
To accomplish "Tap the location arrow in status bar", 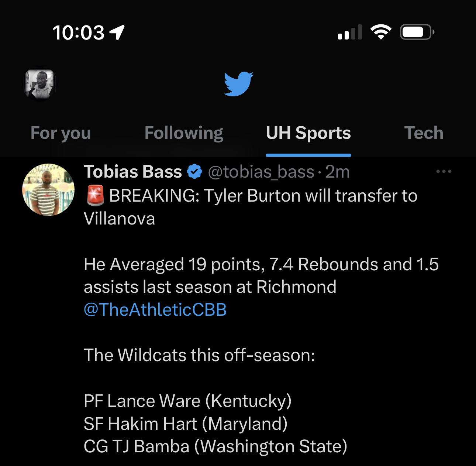I will [117, 32].
